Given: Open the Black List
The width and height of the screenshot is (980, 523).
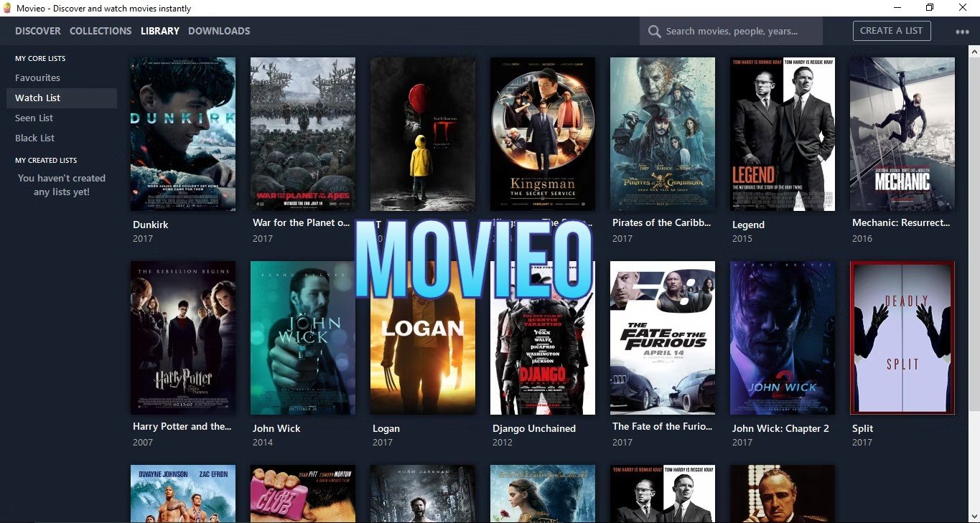Looking at the screenshot, I should (x=34, y=138).
